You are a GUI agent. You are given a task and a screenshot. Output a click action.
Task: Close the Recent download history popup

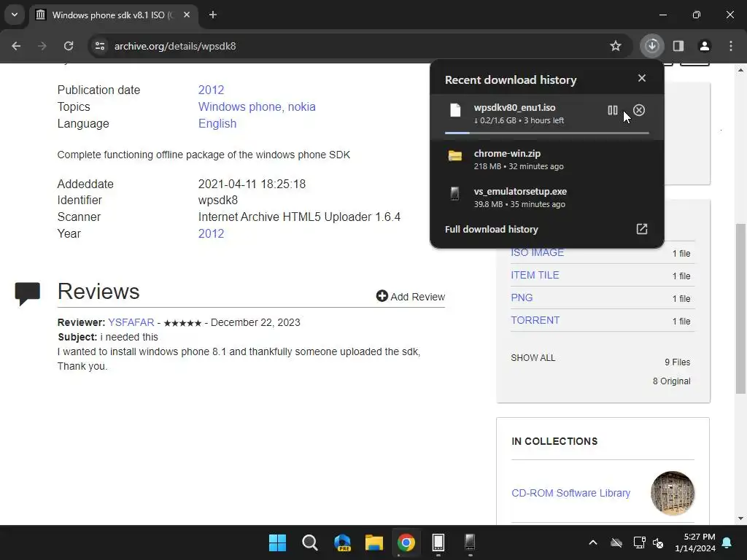click(x=642, y=78)
